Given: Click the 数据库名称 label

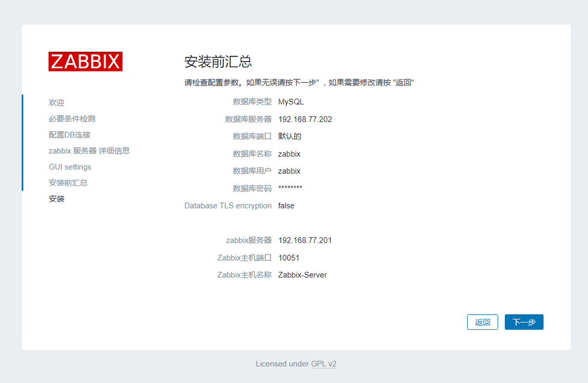Looking at the screenshot, I should [252, 154].
